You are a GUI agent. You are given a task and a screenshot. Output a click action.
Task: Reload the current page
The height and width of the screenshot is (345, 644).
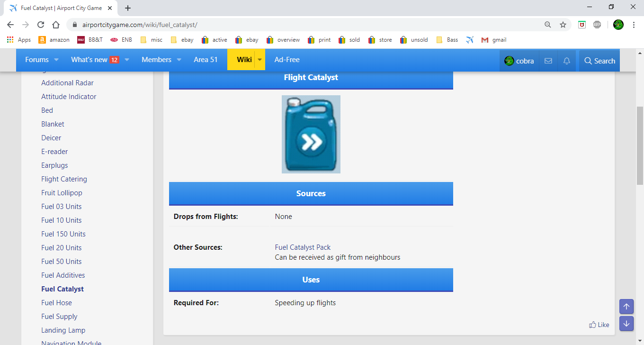pos(41,25)
